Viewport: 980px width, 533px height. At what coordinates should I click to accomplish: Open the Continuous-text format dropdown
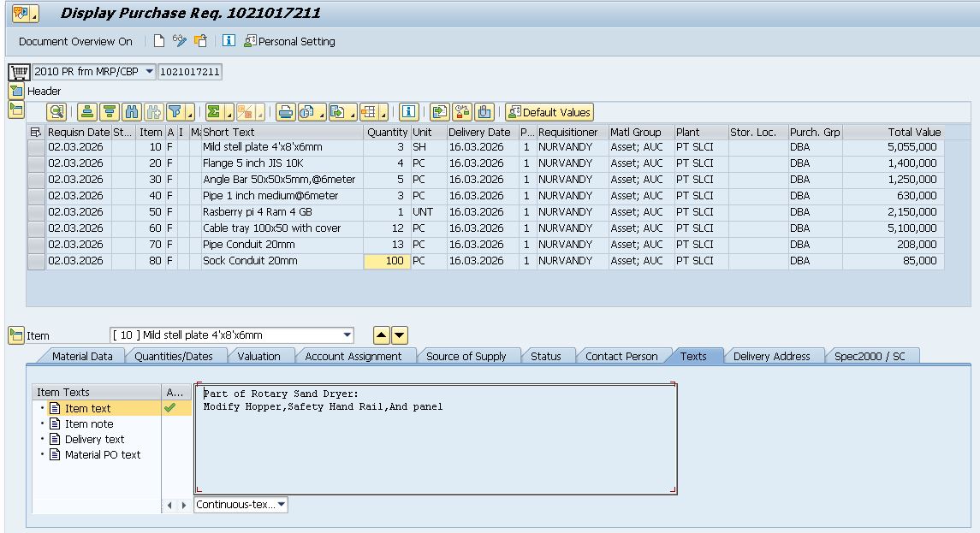[282, 505]
